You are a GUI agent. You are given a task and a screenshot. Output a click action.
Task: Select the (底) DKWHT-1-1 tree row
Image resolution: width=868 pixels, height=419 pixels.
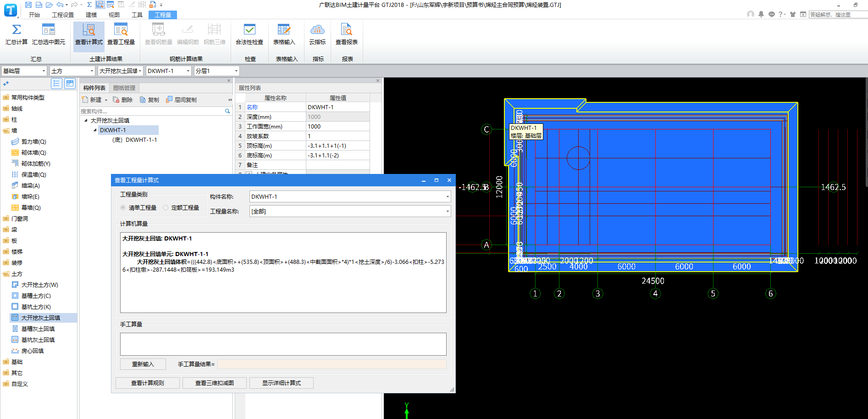pos(135,140)
